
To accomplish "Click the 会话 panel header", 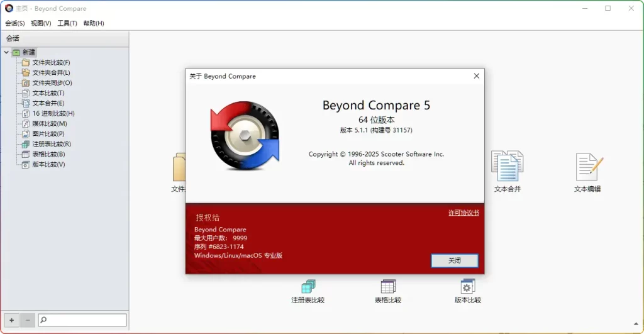I will 65,38.
